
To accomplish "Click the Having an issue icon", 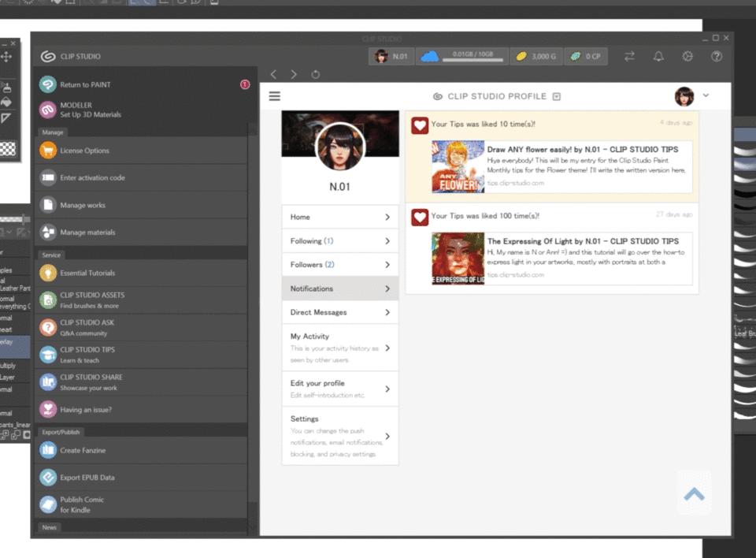I will [48, 409].
